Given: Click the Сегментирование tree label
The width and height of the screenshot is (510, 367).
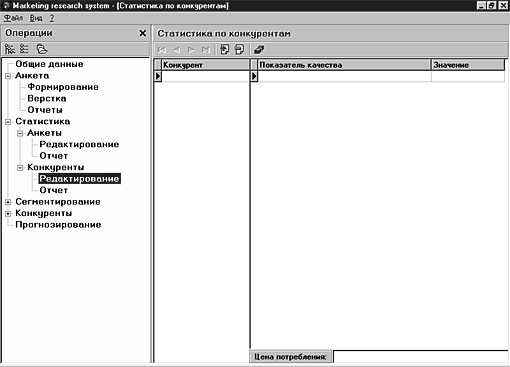Looking at the screenshot, I should tap(58, 202).
